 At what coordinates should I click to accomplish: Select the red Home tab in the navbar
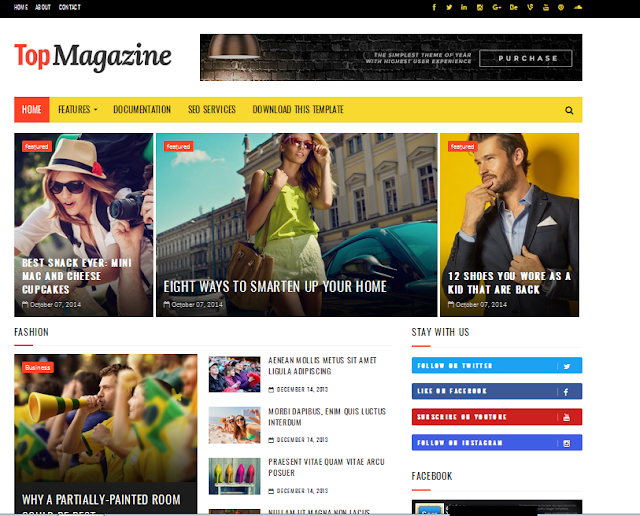click(x=32, y=109)
